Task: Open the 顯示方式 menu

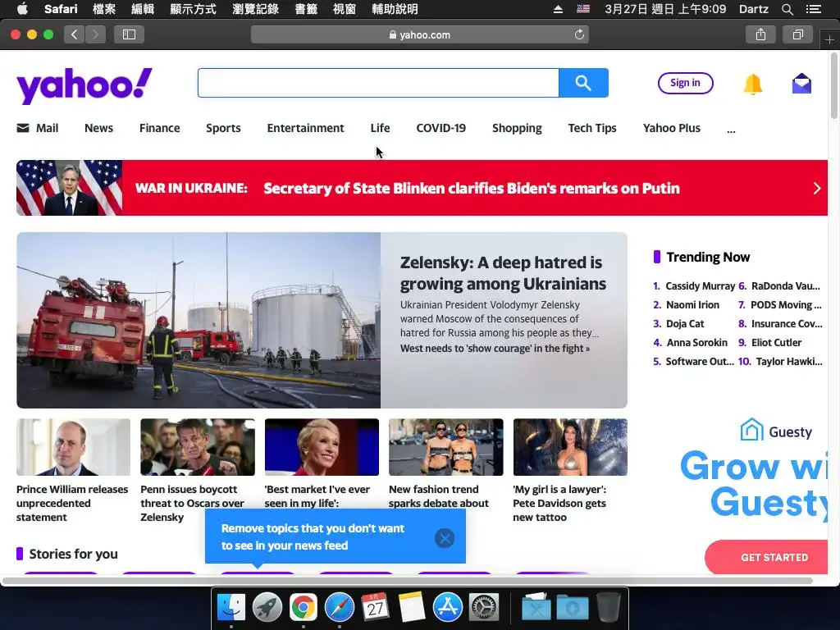Action: pos(193,8)
